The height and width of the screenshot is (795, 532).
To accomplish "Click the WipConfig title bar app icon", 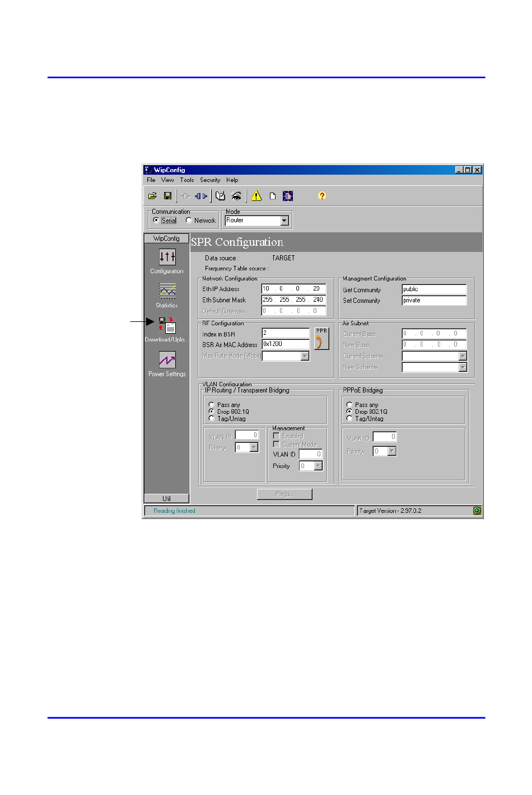I will click(148, 170).
